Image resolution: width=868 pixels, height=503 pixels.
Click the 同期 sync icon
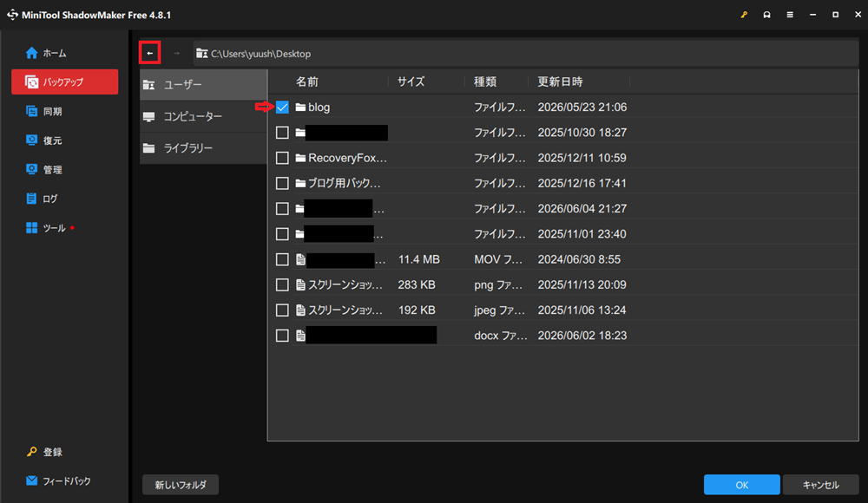pyautogui.click(x=31, y=111)
